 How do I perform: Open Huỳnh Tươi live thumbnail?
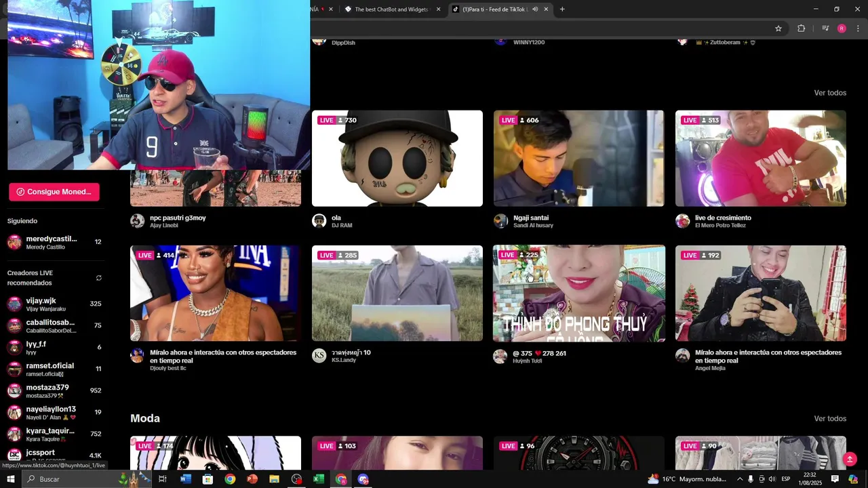click(x=579, y=293)
